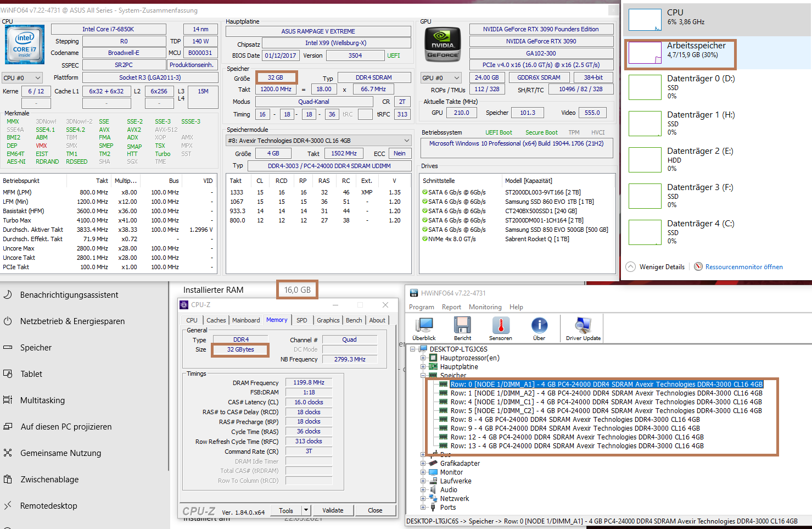Open the Ressourcenmonitor öffnen link

[744, 267]
